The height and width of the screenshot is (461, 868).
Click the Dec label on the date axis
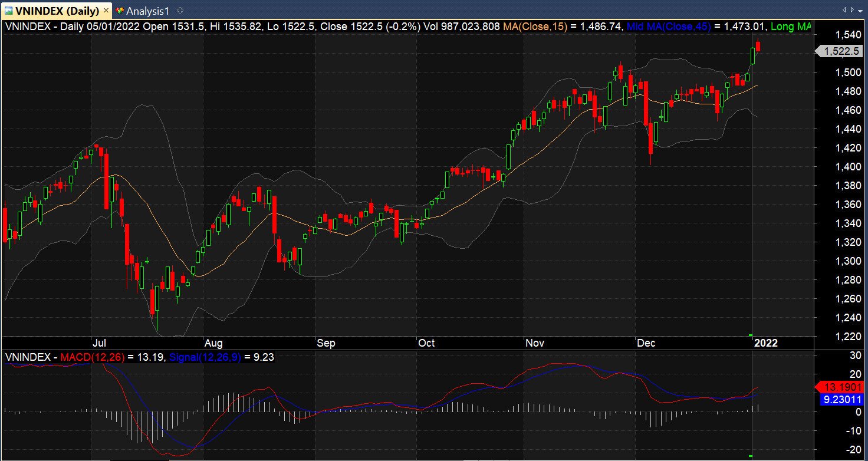(646, 343)
